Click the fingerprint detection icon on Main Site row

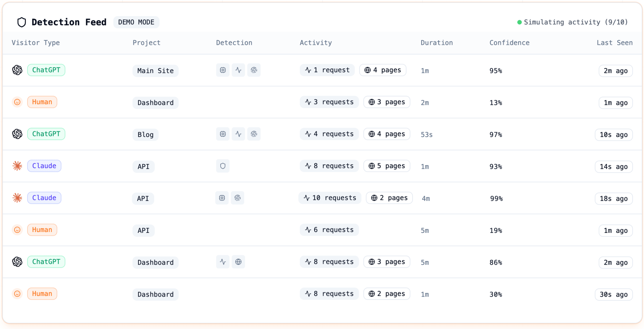[x=254, y=70]
